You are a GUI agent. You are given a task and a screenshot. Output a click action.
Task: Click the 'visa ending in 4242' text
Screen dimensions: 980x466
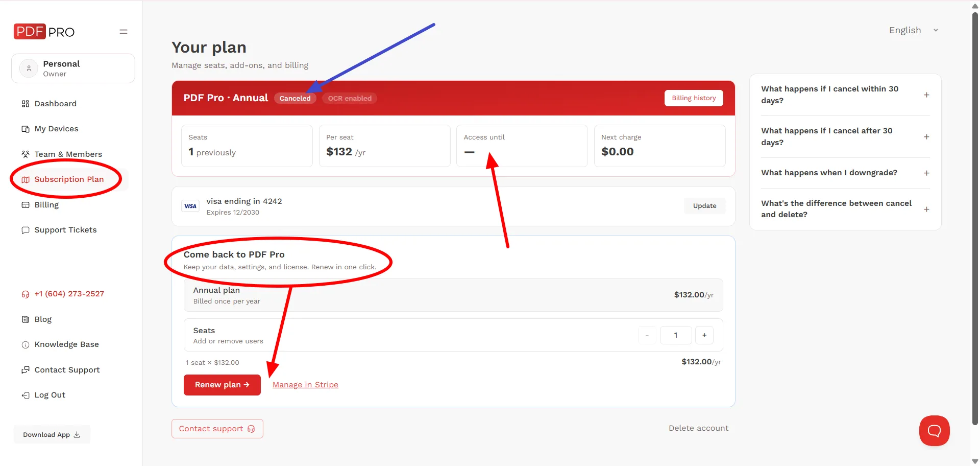(244, 201)
